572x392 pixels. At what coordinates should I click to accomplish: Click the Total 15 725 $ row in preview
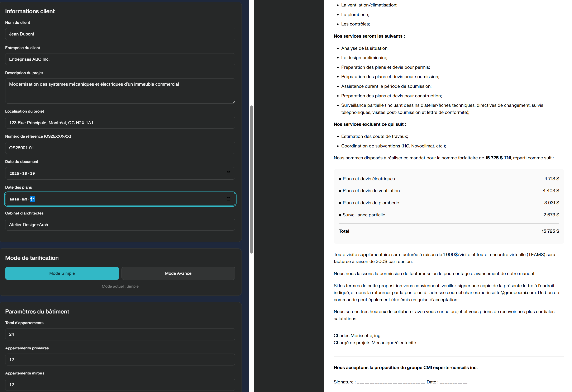(x=448, y=231)
